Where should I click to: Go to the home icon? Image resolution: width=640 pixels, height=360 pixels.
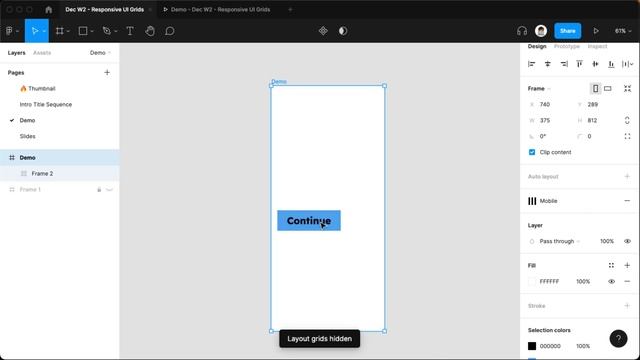point(49,9)
